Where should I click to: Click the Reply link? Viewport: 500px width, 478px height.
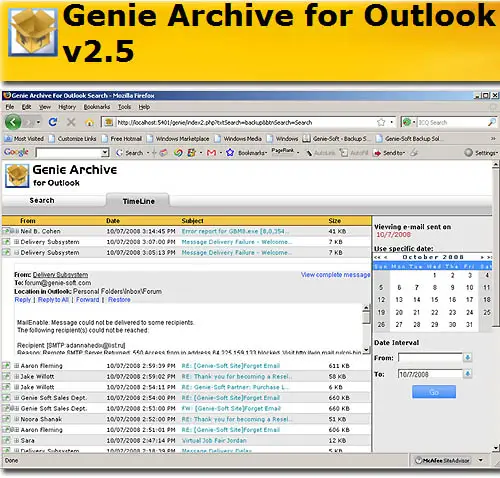click(x=22, y=299)
